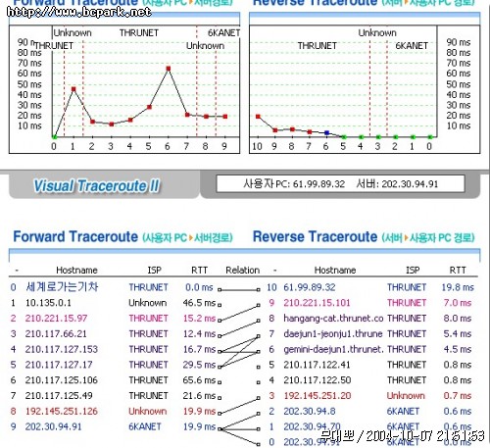
Task: Click the 65.6 ms RTT value
Action: (x=199, y=380)
